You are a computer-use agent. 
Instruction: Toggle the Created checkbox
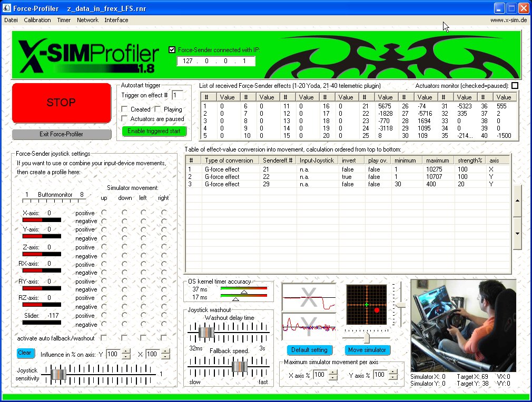[124, 109]
